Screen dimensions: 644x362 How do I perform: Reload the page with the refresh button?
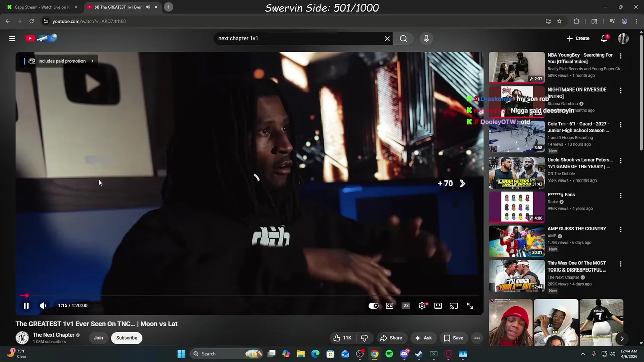coord(31,21)
